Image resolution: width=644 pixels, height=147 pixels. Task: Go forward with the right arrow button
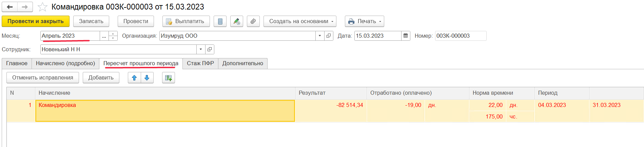pos(25,7)
